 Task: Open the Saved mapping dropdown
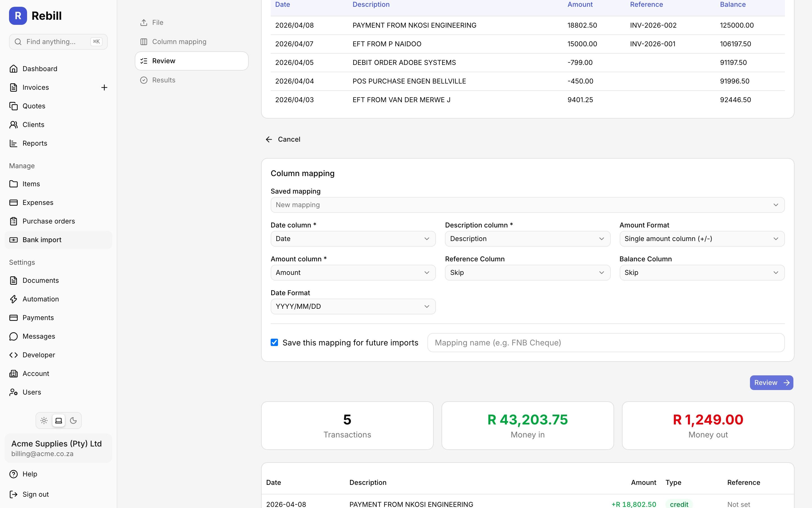[528, 205]
